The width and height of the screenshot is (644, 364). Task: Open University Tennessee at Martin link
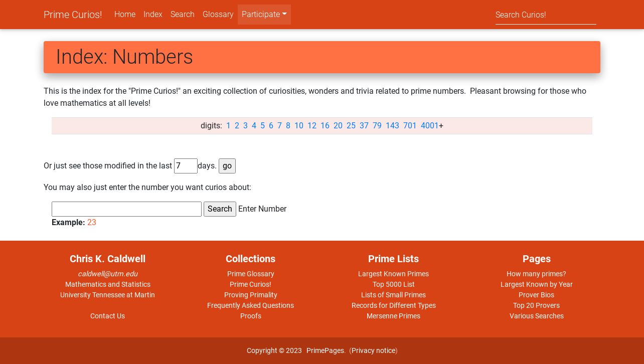point(107,295)
